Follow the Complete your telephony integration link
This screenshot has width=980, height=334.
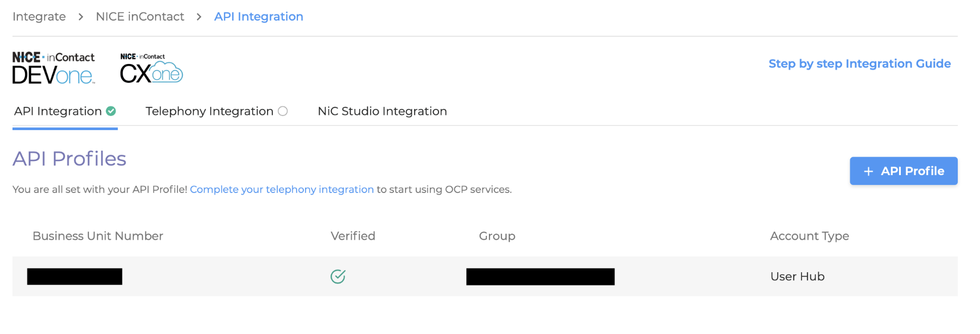[x=282, y=189]
